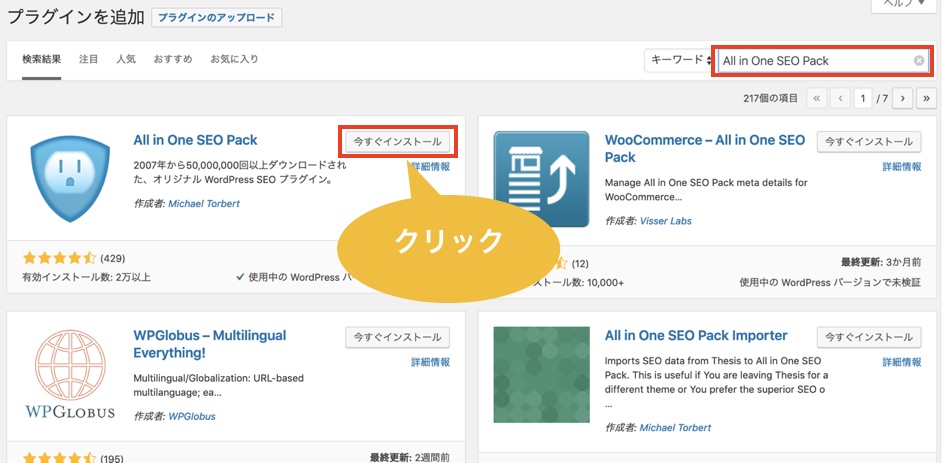This screenshot has width=942, height=463.
Task: Click the All in One SEO Pack shield icon
Action: pos(70,178)
